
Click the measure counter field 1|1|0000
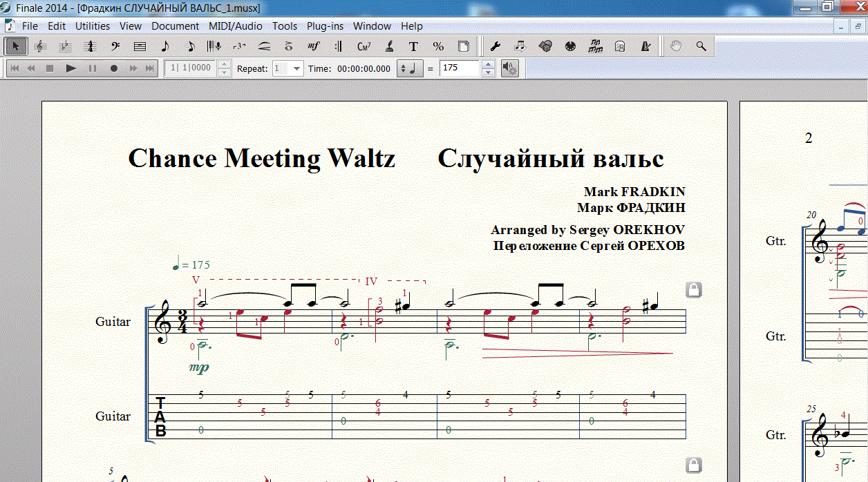point(191,68)
